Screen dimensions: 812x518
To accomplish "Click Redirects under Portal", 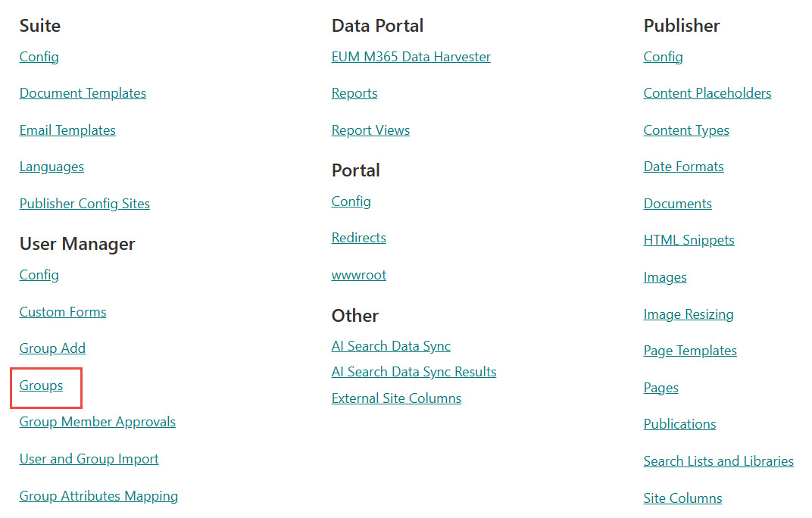I will [x=358, y=238].
